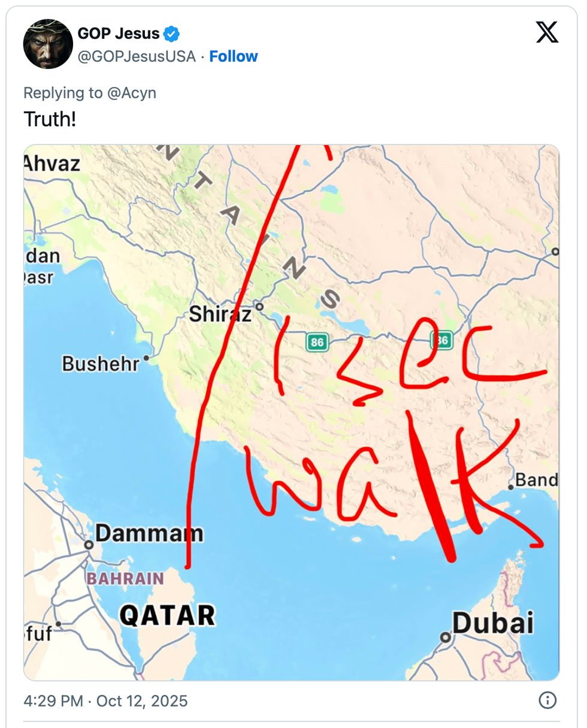Click the Dubai city marker circle
The image size is (587, 728).
pos(444,638)
